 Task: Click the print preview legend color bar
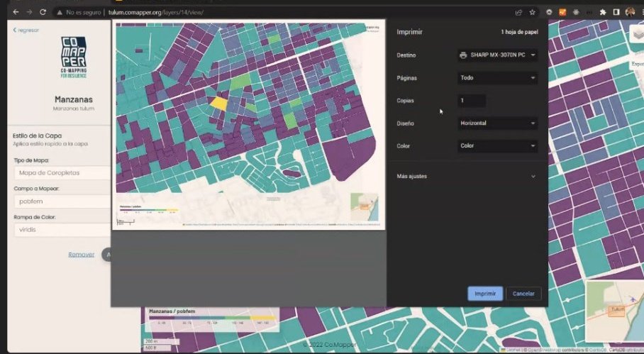(149, 210)
